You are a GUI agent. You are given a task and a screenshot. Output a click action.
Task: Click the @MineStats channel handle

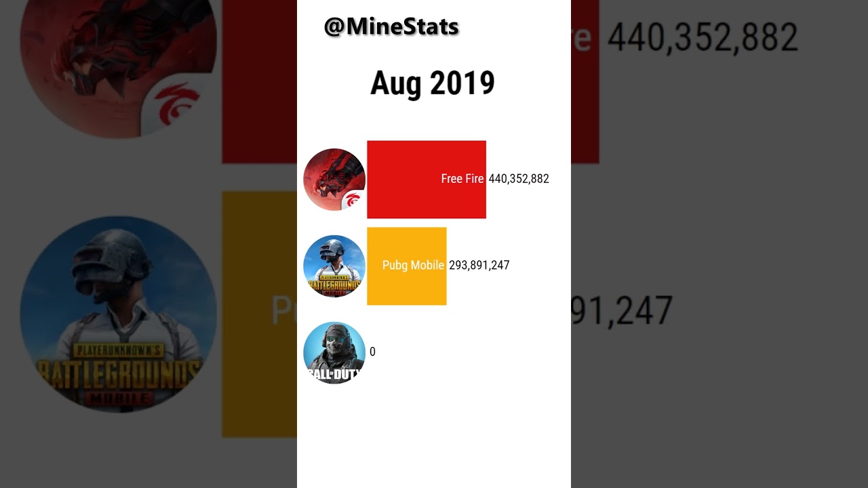pos(391,27)
